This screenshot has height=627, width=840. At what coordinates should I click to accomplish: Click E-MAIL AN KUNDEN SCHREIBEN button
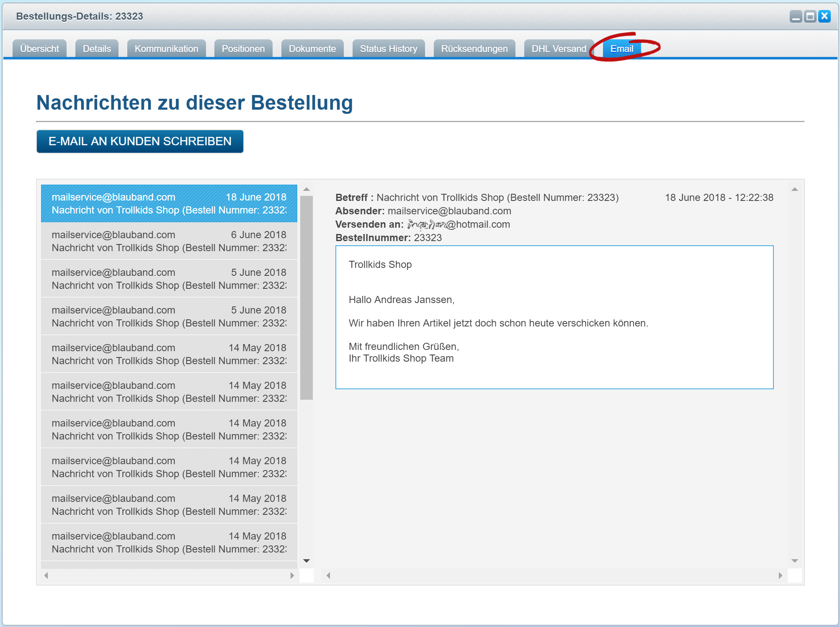tap(140, 141)
